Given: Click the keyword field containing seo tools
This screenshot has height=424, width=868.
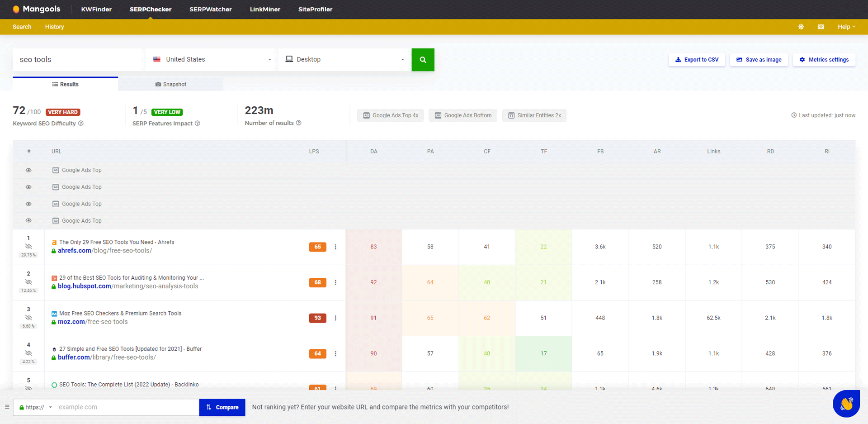Looking at the screenshot, I should tap(78, 60).
